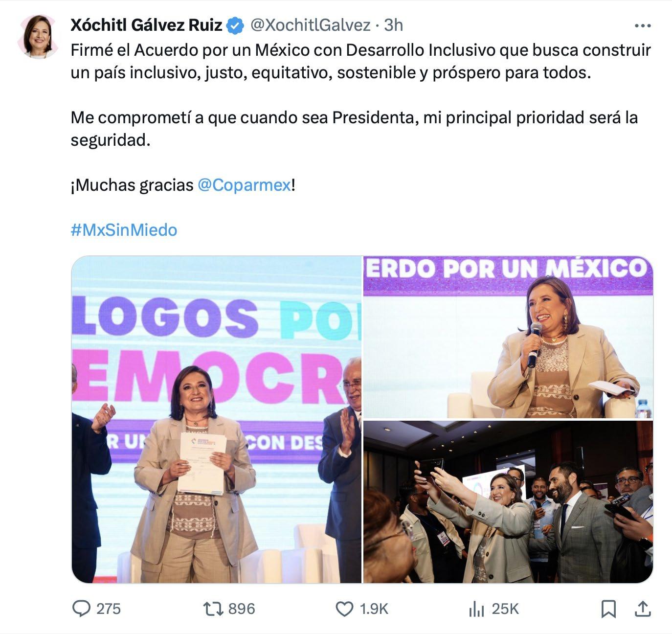Open the 3h timestamp link
The width and height of the screenshot is (672, 634).
click(394, 25)
